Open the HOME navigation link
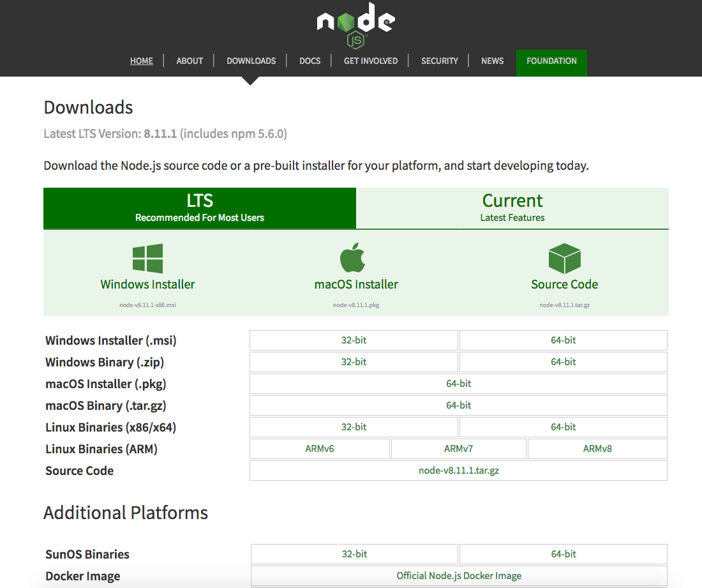 142,61
